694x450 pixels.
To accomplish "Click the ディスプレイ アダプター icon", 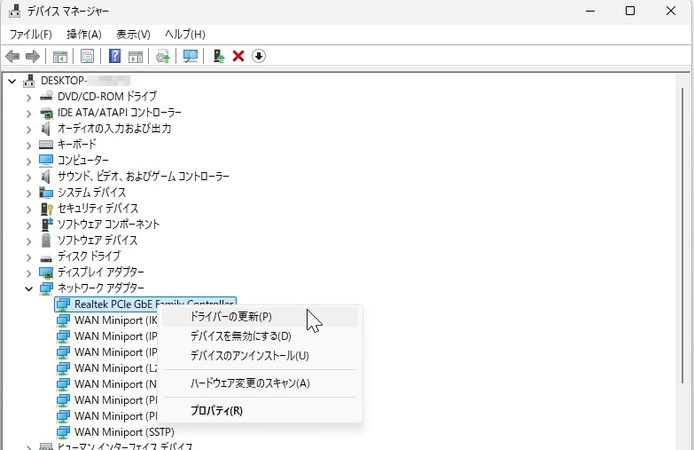I will point(46,272).
